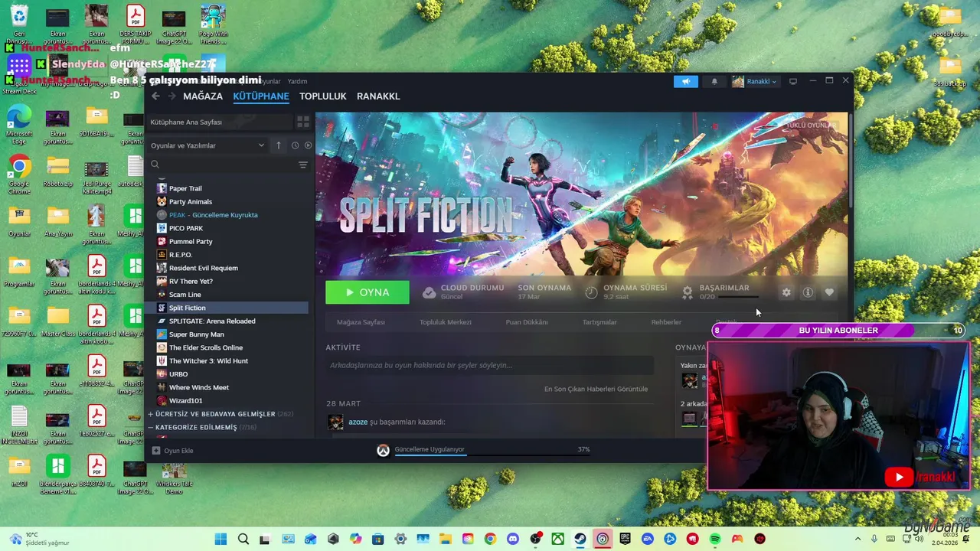Open advanced filter options icon

pos(303,165)
